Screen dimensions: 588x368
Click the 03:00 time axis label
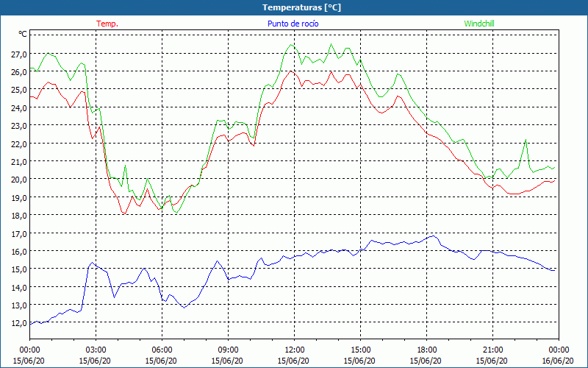pos(96,350)
